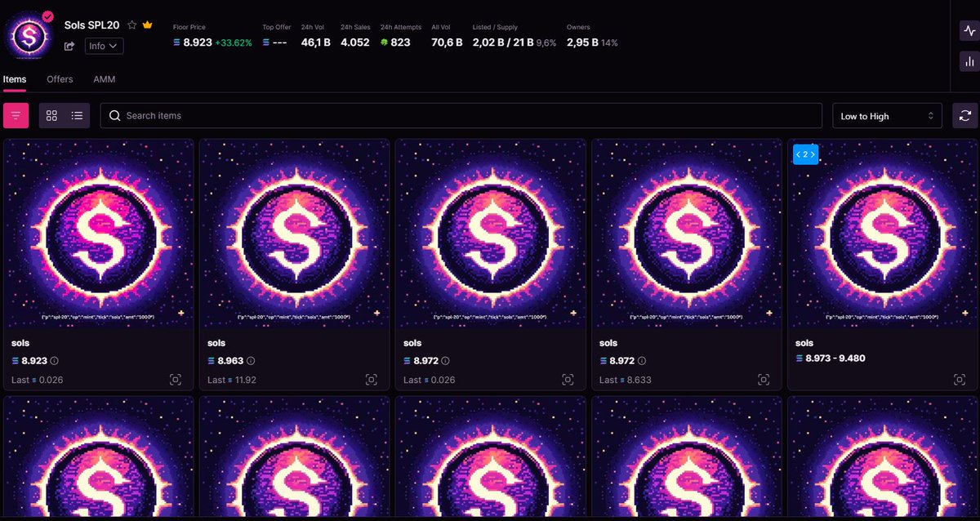Click scan icon on the 8.973 - 9.480 card
Screen dimensions: 980x521
pos(960,380)
